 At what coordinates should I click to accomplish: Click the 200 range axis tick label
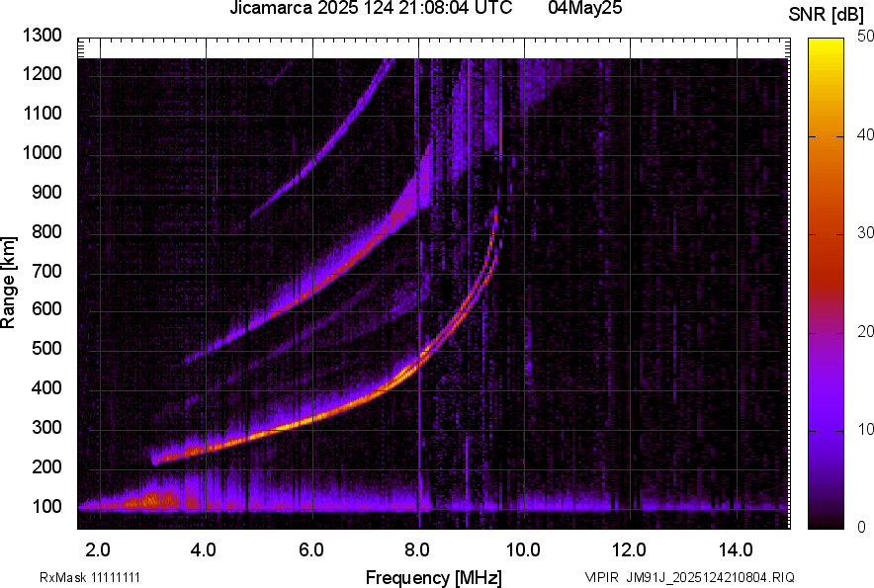click(46, 466)
